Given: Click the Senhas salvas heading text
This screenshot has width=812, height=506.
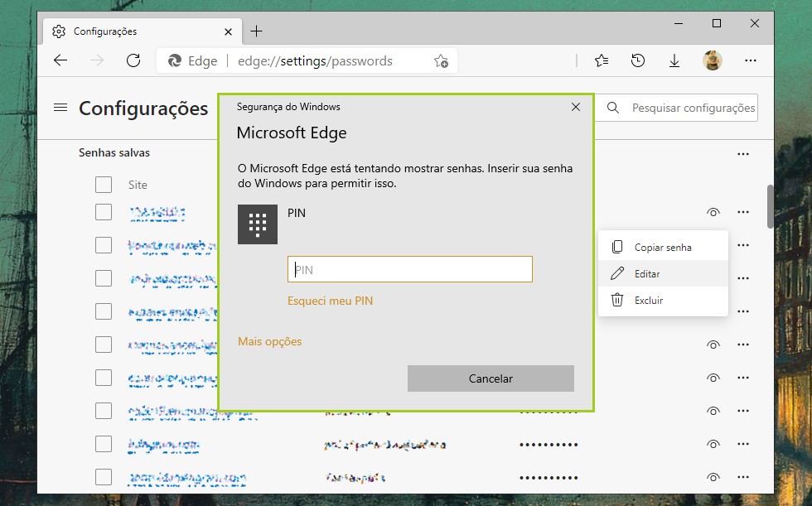Looking at the screenshot, I should coord(114,152).
